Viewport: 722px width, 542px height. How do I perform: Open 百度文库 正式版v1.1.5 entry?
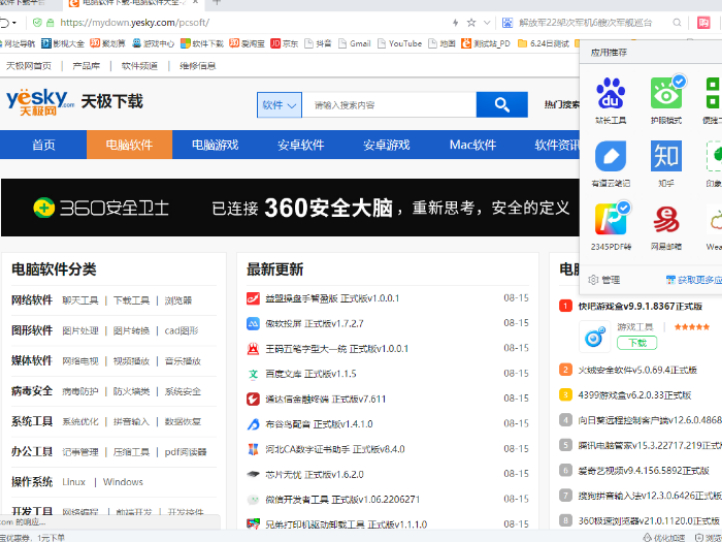[311, 374]
